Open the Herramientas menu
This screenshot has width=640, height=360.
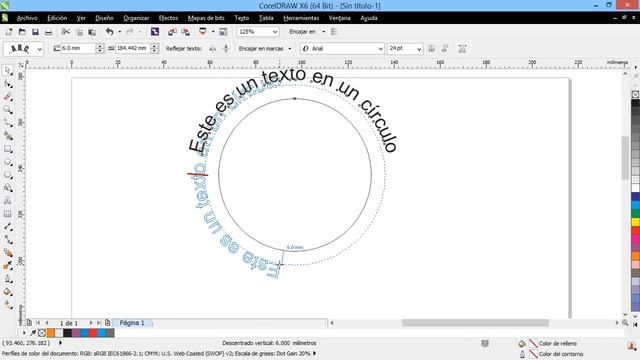coord(301,18)
